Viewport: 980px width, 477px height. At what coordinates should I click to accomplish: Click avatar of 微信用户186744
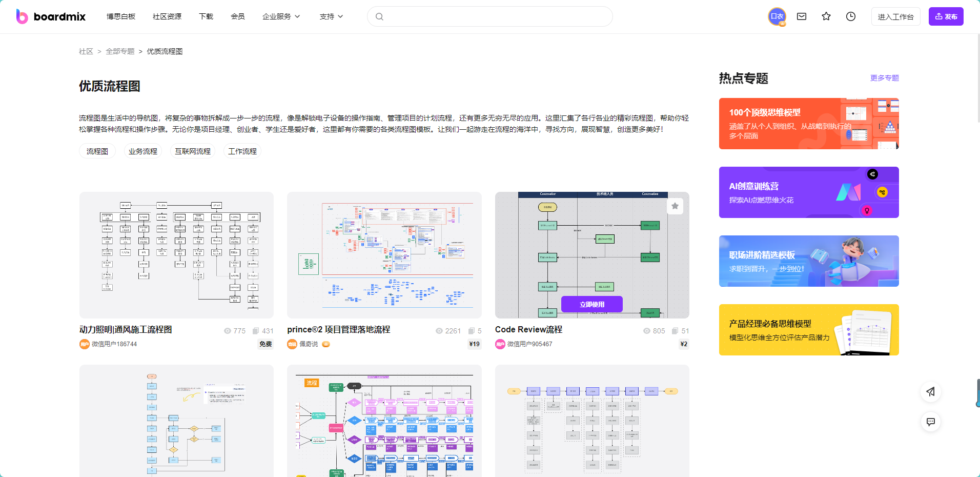(x=85, y=344)
